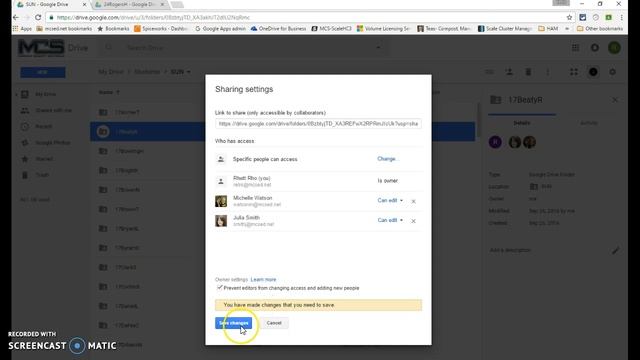Open the search options dropdown arrow
The height and width of the screenshot is (360, 640).
pos(378,48)
